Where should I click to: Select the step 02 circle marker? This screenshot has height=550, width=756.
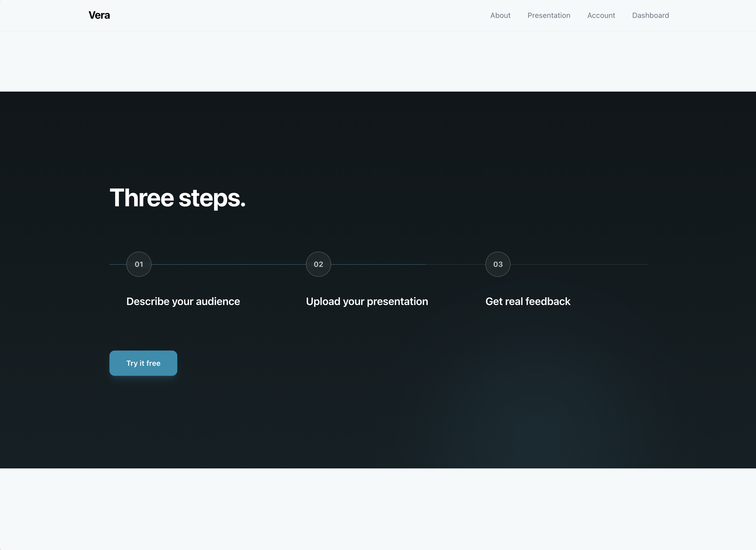(318, 264)
